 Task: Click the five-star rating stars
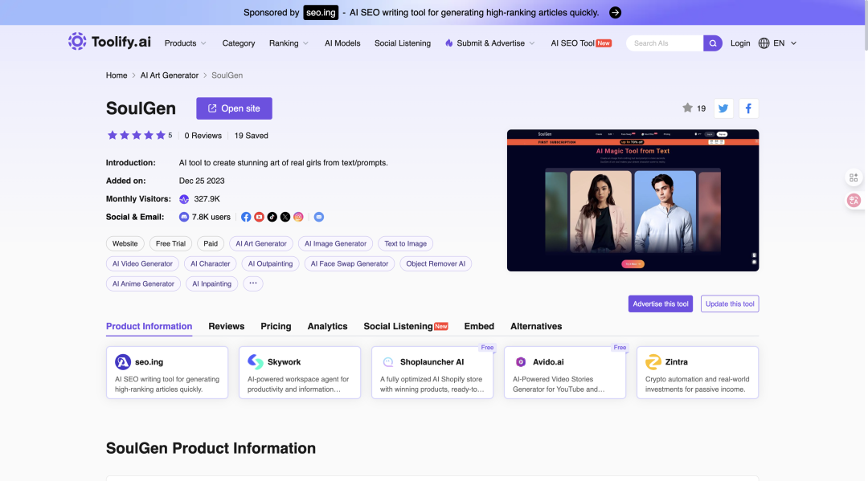(x=136, y=136)
